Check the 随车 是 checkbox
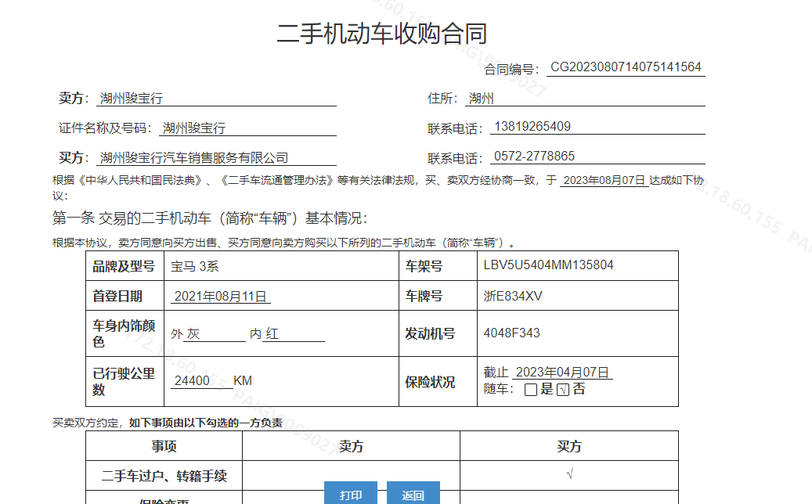The height and width of the screenshot is (504, 812). (x=531, y=390)
